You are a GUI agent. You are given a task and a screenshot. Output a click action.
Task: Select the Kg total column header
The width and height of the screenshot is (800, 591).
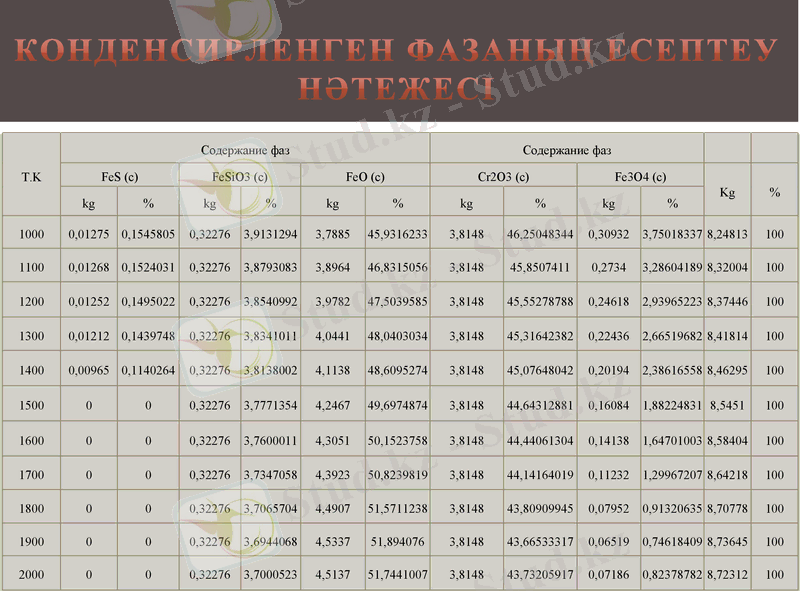click(727, 191)
